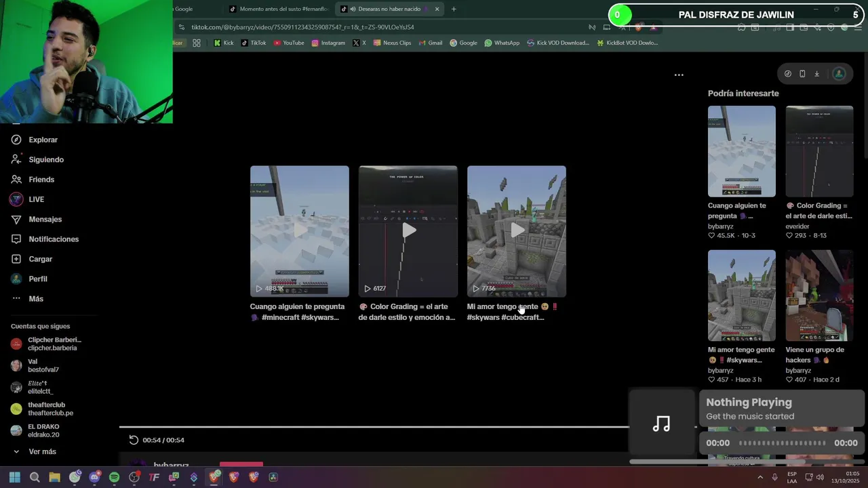Open Friends page in sidebar
This screenshot has height=488, width=868.
tap(33, 180)
